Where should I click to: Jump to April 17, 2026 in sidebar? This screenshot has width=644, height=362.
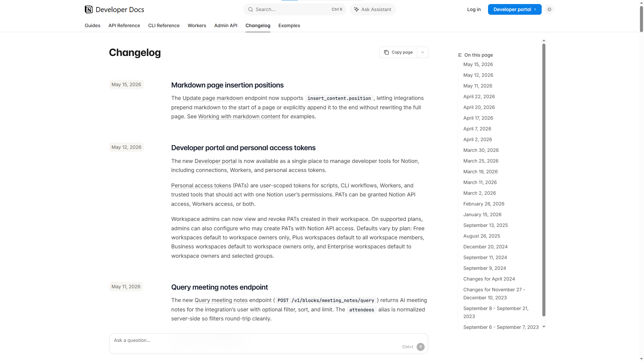tap(478, 118)
